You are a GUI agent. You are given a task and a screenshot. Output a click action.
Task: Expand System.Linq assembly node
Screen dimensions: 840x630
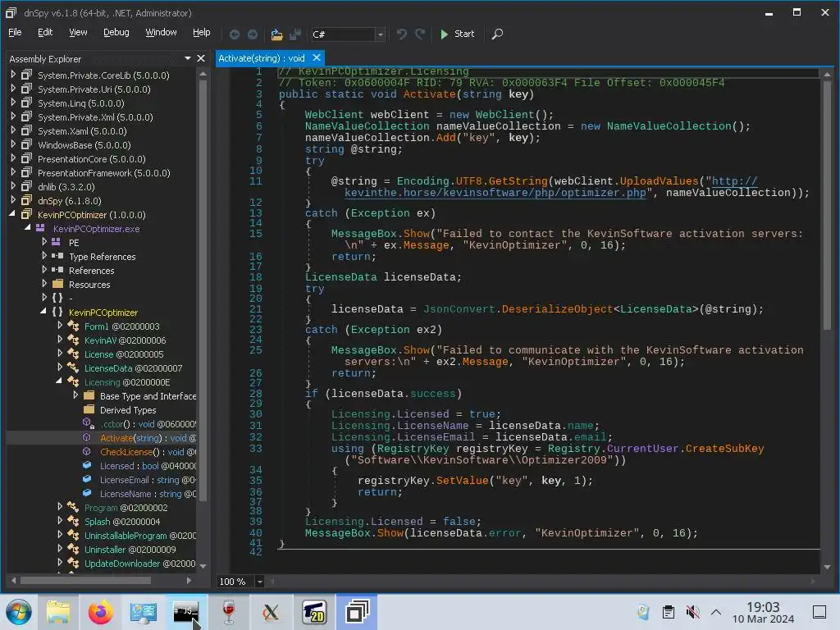pyautogui.click(x=13, y=103)
